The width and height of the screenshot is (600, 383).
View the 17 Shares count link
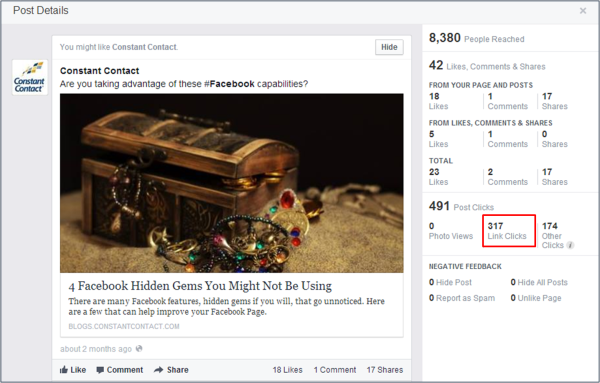click(385, 370)
